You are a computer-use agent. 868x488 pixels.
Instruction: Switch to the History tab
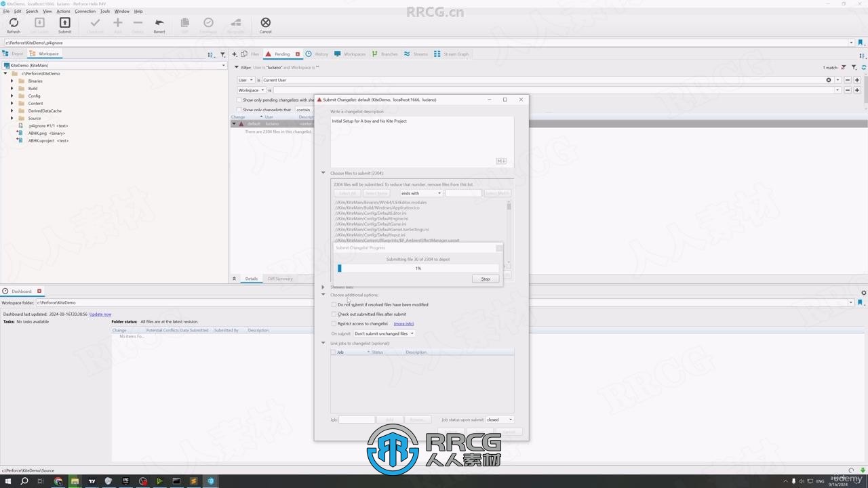(317, 54)
